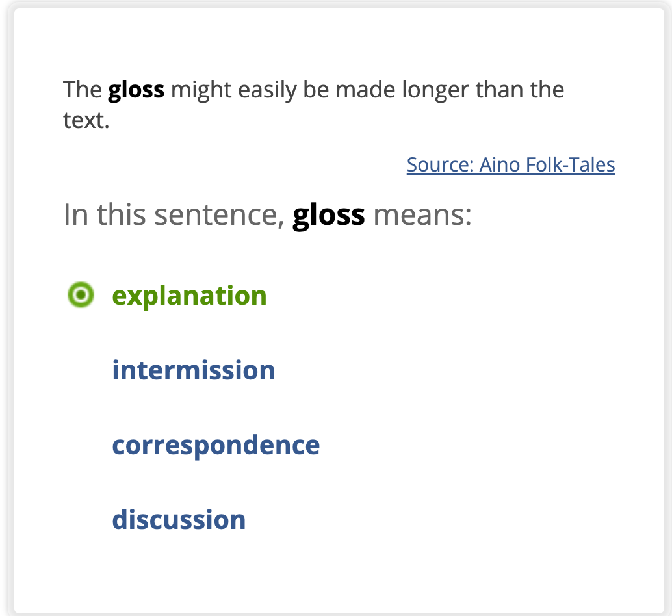Click the word 'Source:' in the link
Image resolution: width=672 pixels, height=616 pixels.
441,165
